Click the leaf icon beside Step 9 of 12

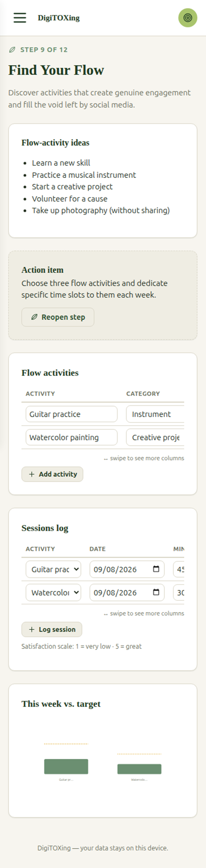tap(12, 50)
